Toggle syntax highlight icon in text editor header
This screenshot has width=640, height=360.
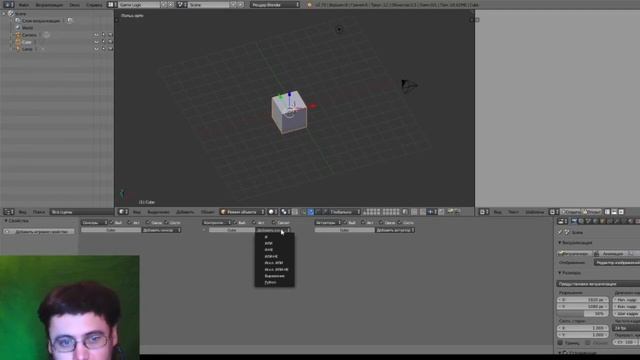(x=621, y=211)
